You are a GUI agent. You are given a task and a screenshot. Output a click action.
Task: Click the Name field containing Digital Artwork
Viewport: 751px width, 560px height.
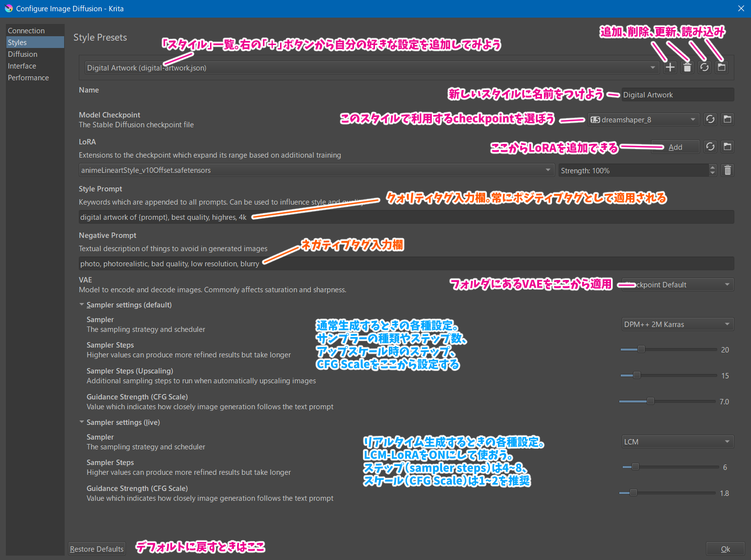(678, 94)
